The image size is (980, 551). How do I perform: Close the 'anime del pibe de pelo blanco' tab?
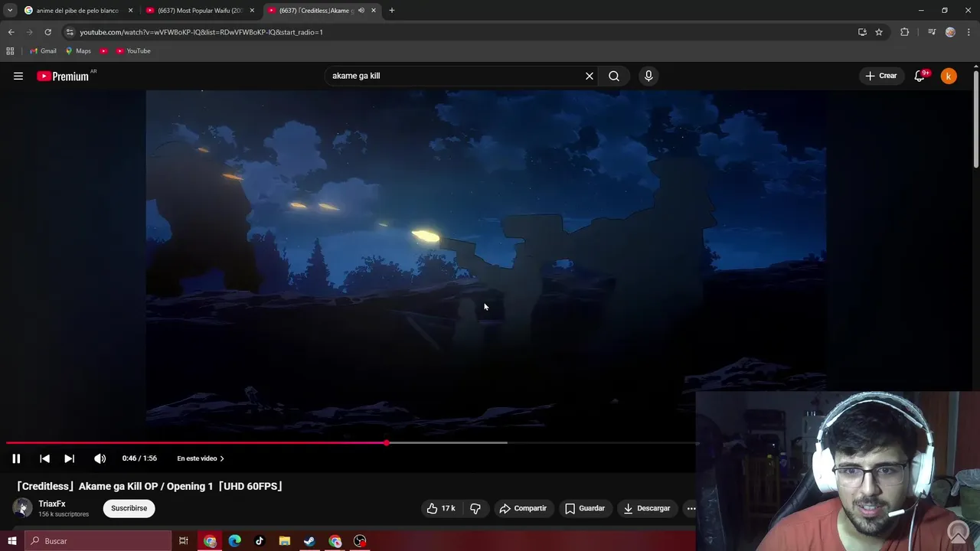[x=130, y=11]
